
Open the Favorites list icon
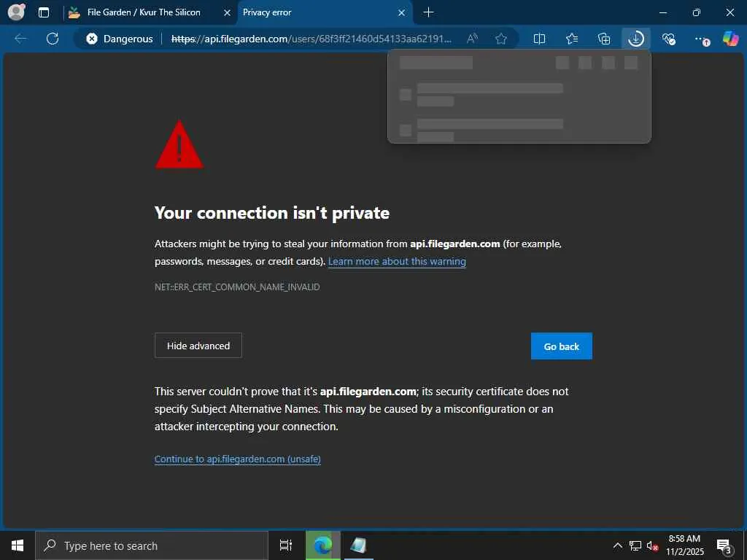(x=572, y=39)
